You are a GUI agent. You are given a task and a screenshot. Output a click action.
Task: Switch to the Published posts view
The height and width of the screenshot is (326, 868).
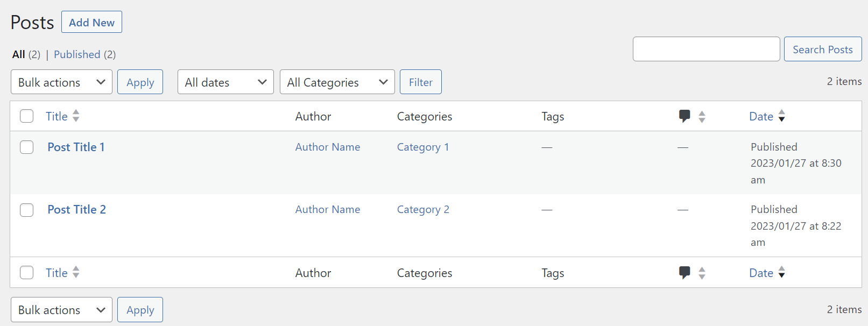click(x=77, y=54)
